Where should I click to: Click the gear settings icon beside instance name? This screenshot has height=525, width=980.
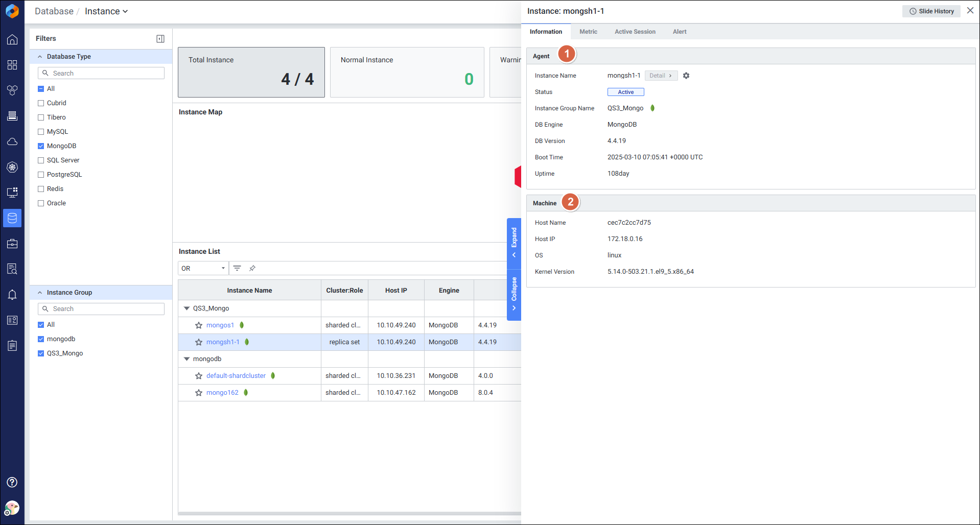coord(686,76)
